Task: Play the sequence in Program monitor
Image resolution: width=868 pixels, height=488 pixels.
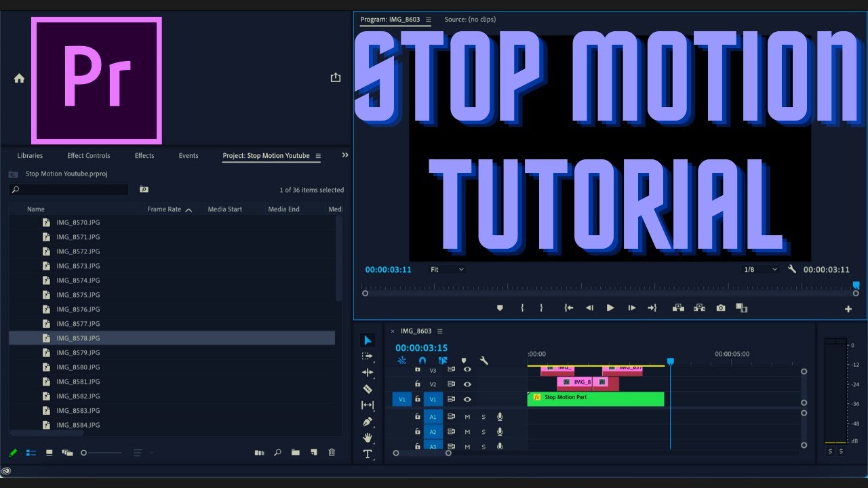Action: 610,308
